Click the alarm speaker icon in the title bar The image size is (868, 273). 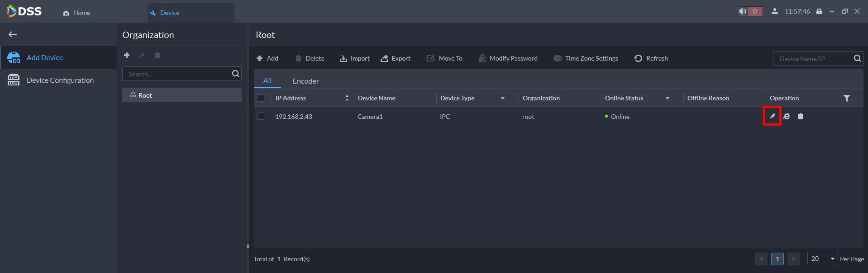[743, 11]
